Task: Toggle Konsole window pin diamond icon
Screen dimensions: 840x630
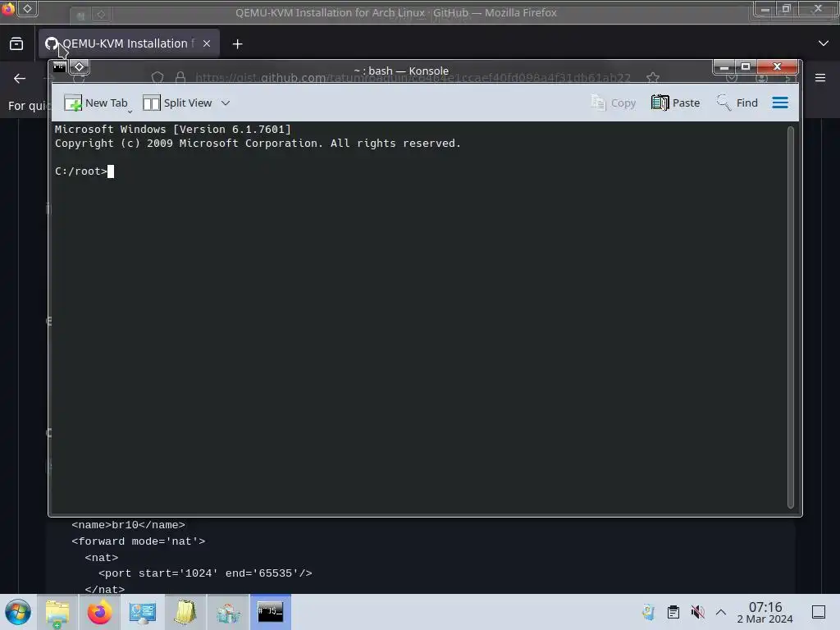Action: coord(79,67)
